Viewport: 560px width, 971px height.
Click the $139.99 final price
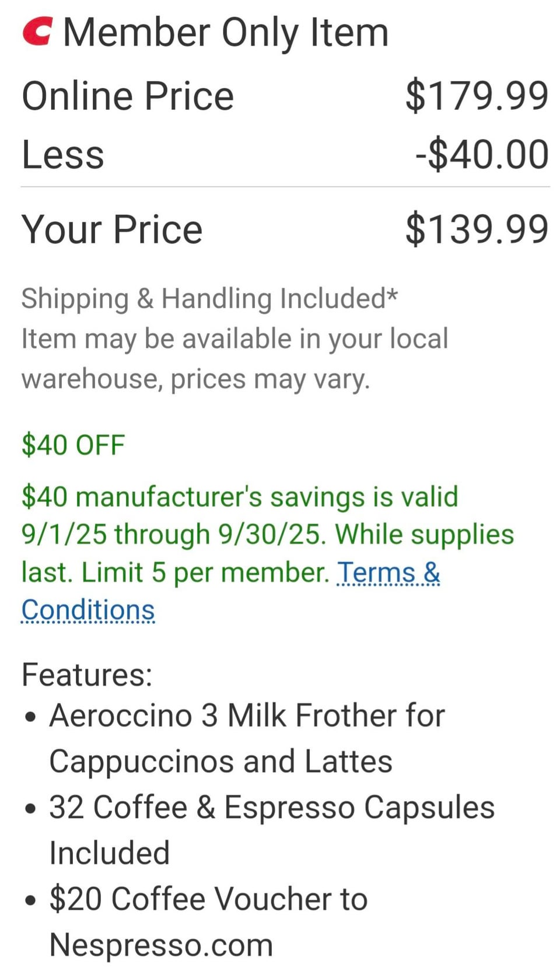(x=477, y=229)
